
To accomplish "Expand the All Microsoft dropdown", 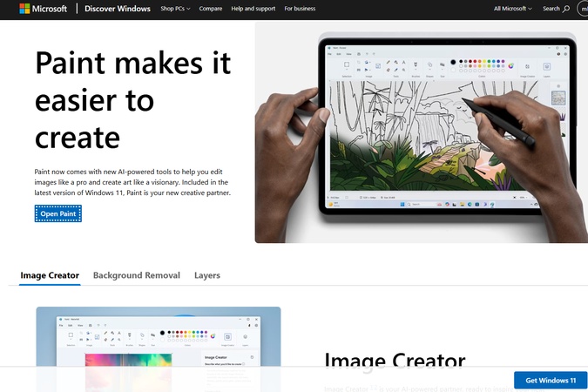I will click(512, 8).
